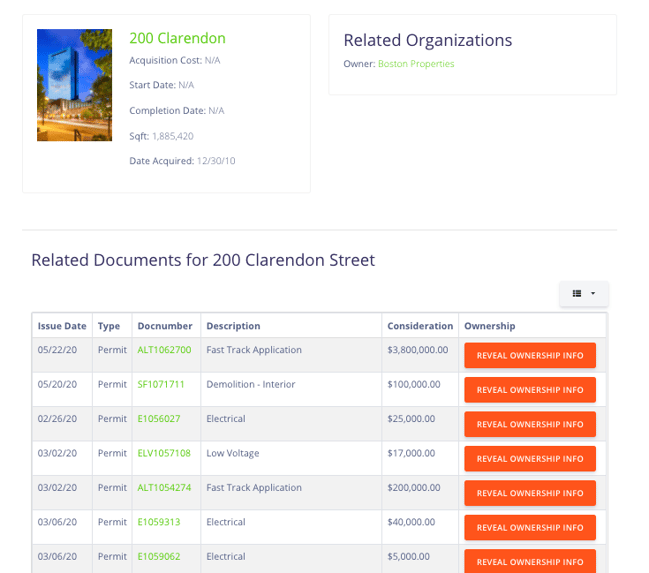
Task: Open permit SF1071711 document
Action: click(161, 384)
